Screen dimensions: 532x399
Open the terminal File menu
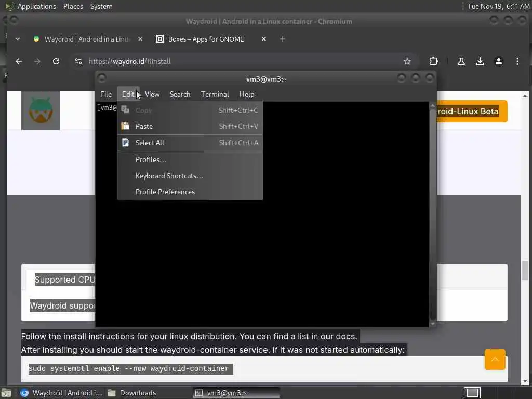[x=106, y=95]
